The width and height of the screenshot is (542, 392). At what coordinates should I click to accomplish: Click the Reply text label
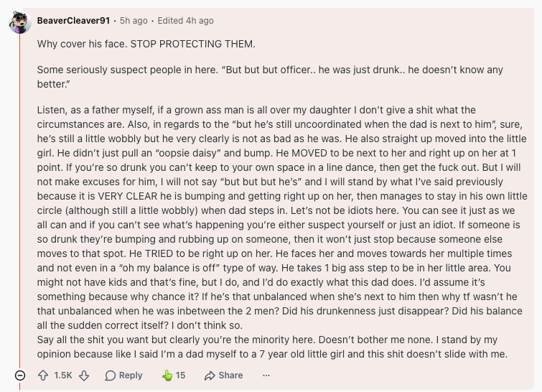coord(131,375)
